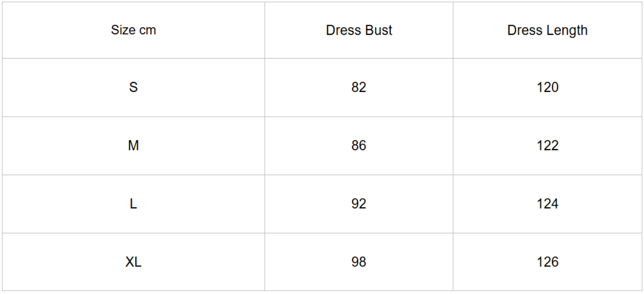The image size is (644, 294).
Task: Select bust value 92 for size L
Action: point(359,203)
